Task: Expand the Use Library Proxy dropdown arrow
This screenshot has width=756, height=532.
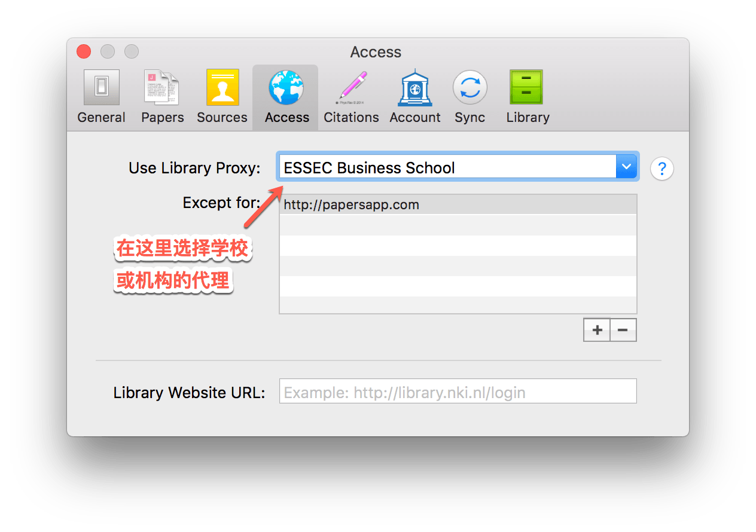Action: pyautogui.click(x=626, y=167)
